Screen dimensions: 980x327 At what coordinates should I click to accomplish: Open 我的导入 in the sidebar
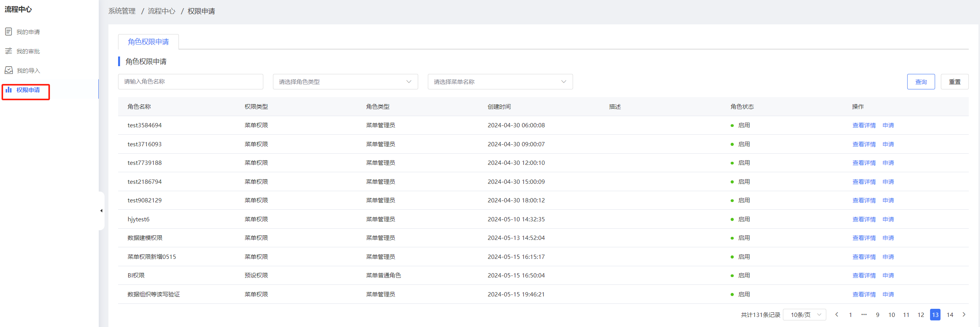click(28, 71)
